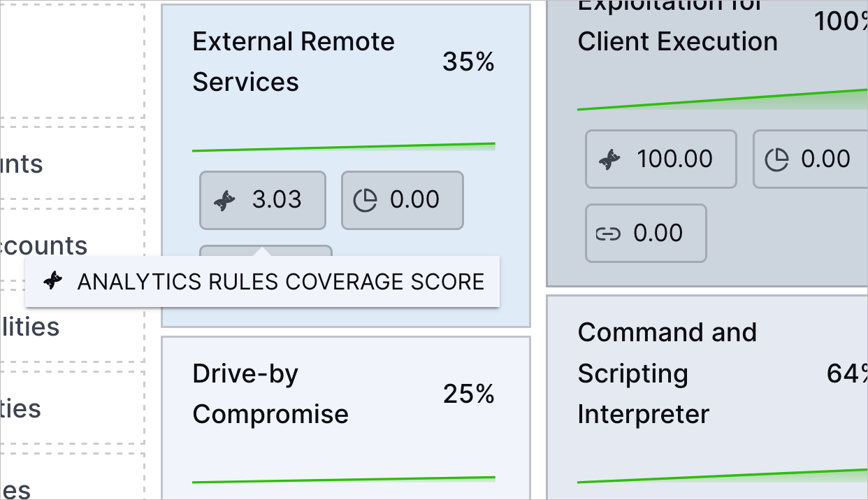868x500 pixels.
Task: Select the 100.00 analytics score badge
Action: click(661, 159)
